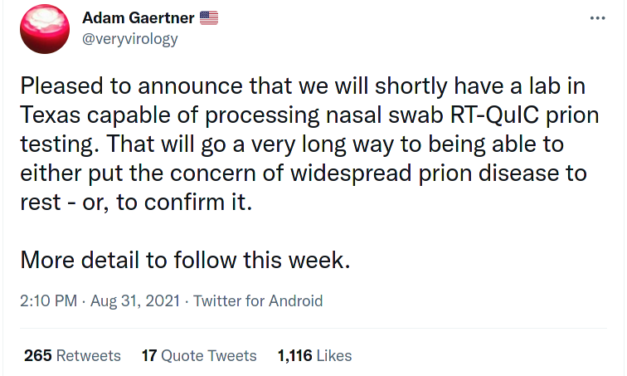
Task: Visit the @veryvirology handle profile
Action: point(130,39)
